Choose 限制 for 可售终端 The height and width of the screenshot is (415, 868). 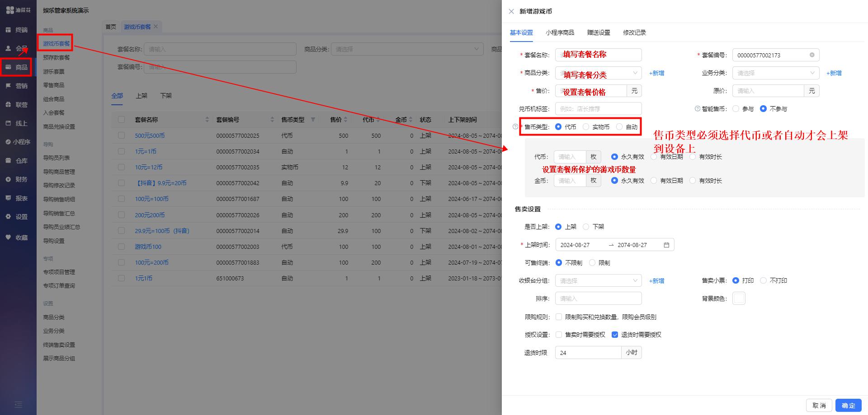click(592, 263)
